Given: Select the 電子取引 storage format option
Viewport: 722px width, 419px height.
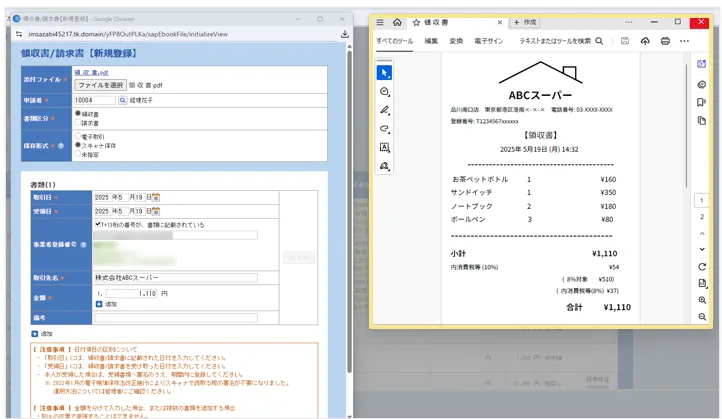Looking at the screenshot, I should (x=79, y=136).
